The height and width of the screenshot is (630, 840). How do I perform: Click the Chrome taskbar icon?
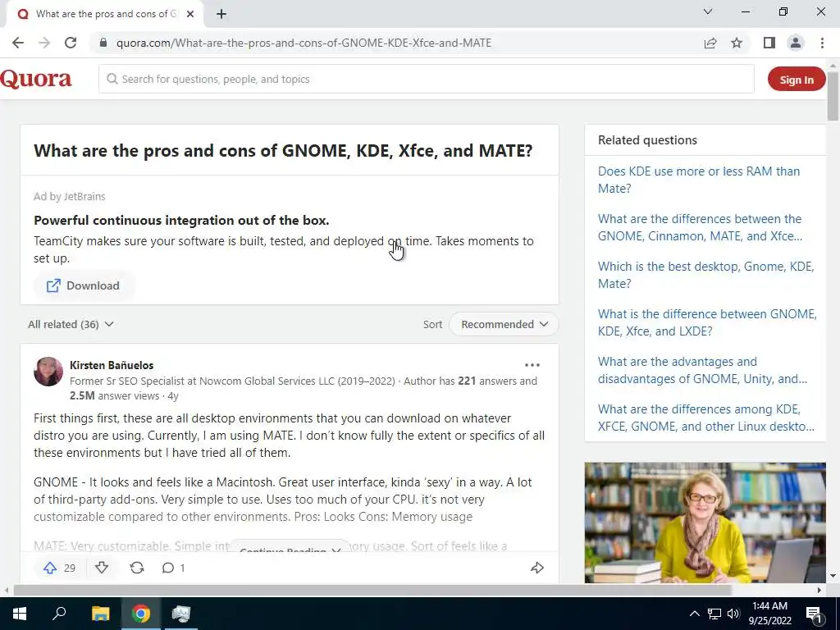(141, 614)
